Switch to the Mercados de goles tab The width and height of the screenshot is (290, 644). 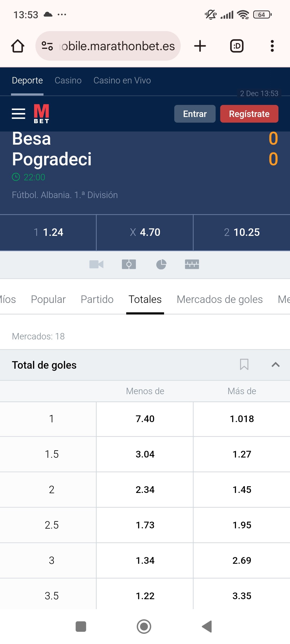pos(220,299)
